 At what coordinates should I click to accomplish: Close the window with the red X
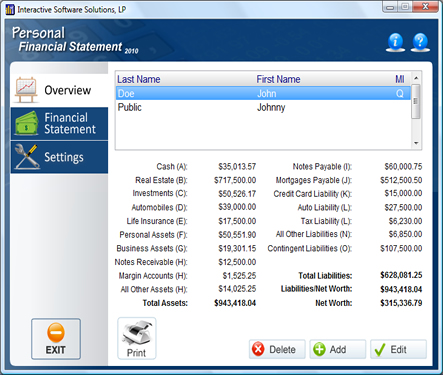[x=425, y=7]
